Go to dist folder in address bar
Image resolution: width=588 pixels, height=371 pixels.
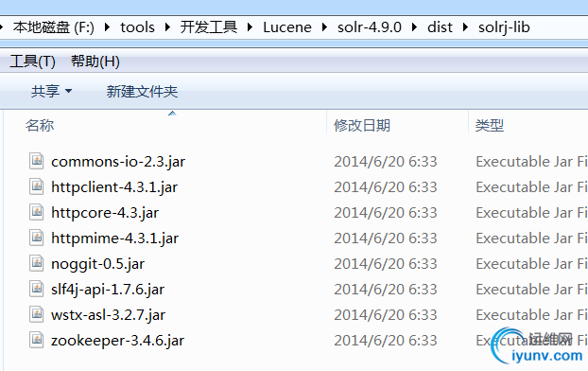[x=440, y=27]
